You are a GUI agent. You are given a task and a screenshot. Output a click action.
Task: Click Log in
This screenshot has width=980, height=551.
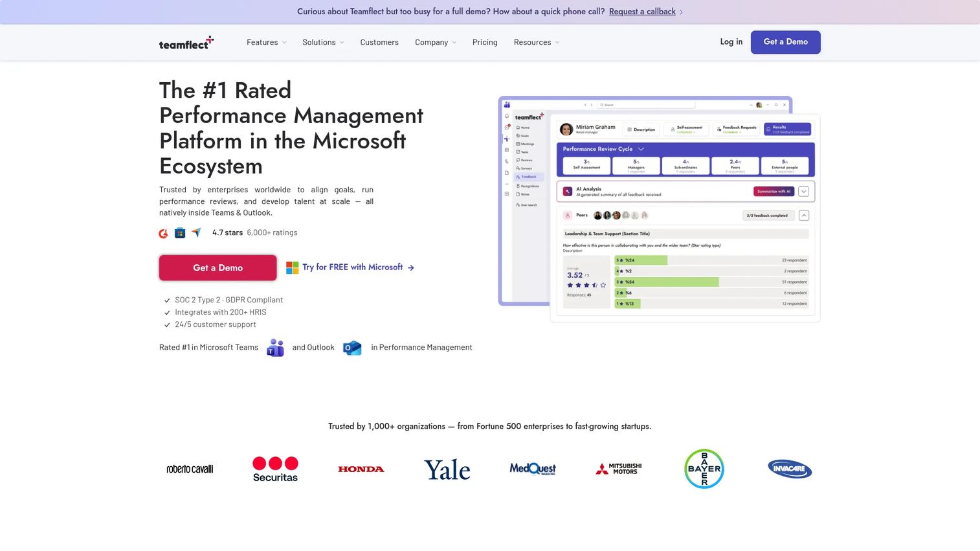(731, 42)
